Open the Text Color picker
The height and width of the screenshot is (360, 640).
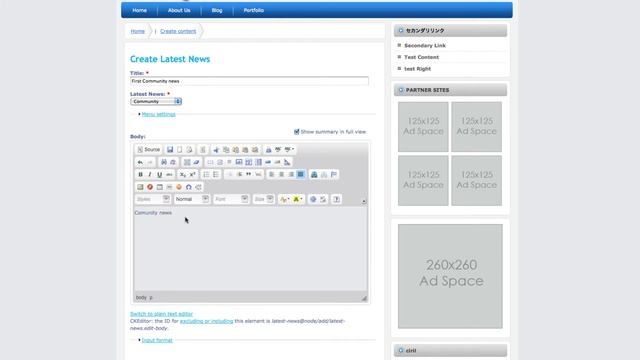point(284,199)
